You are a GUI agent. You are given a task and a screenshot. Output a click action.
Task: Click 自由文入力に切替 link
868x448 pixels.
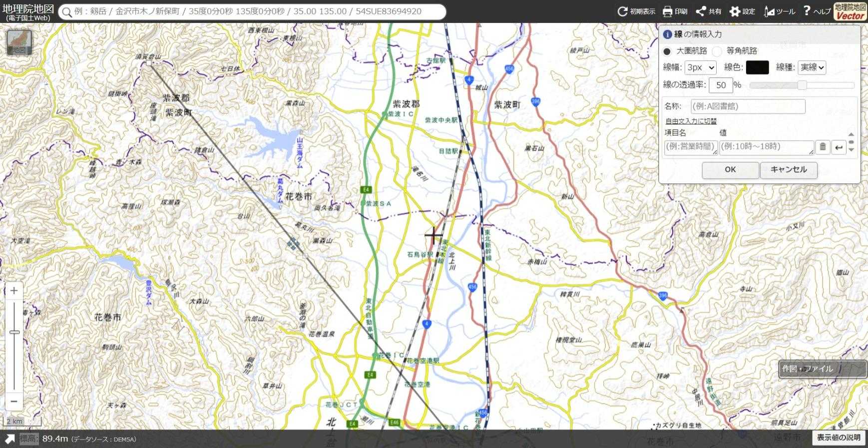pyautogui.click(x=691, y=121)
